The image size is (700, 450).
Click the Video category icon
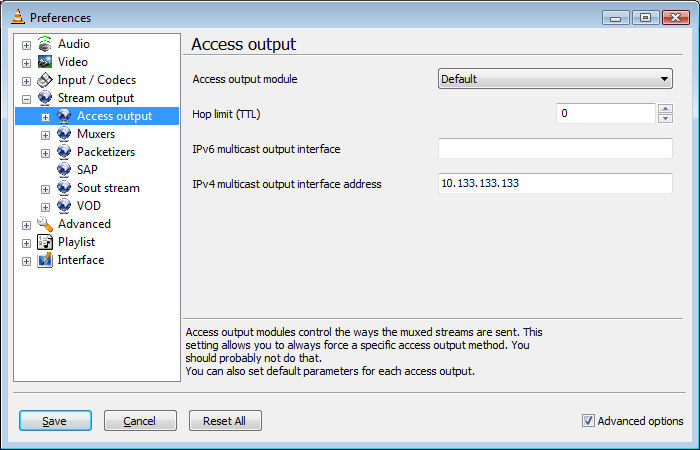[x=45, y=62]
